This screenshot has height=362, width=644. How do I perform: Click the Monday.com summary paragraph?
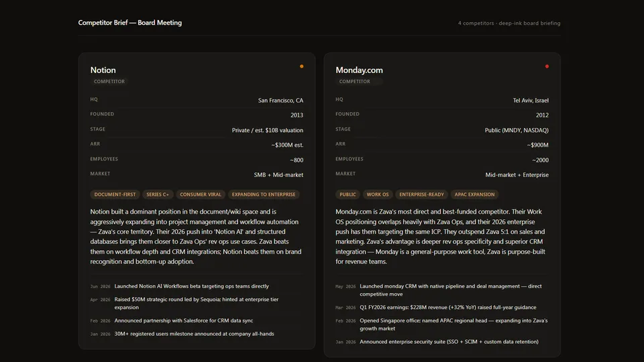pos(441,237)
